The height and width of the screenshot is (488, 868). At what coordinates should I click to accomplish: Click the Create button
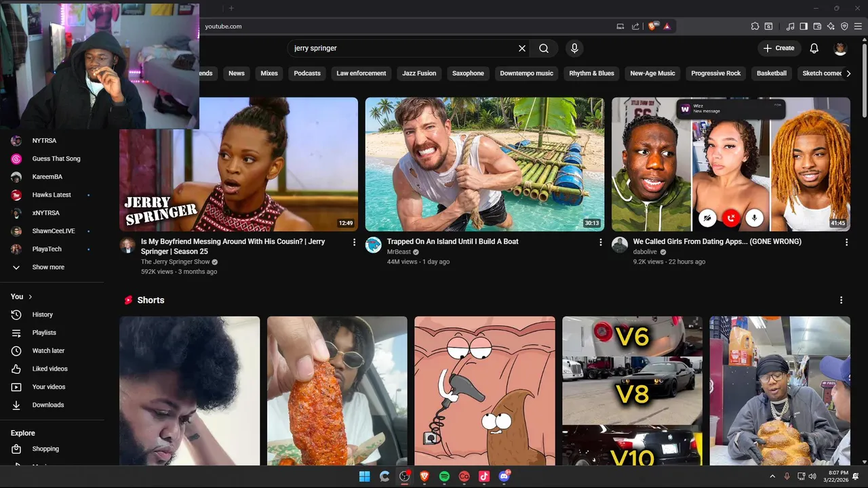(x=779, y=48)
